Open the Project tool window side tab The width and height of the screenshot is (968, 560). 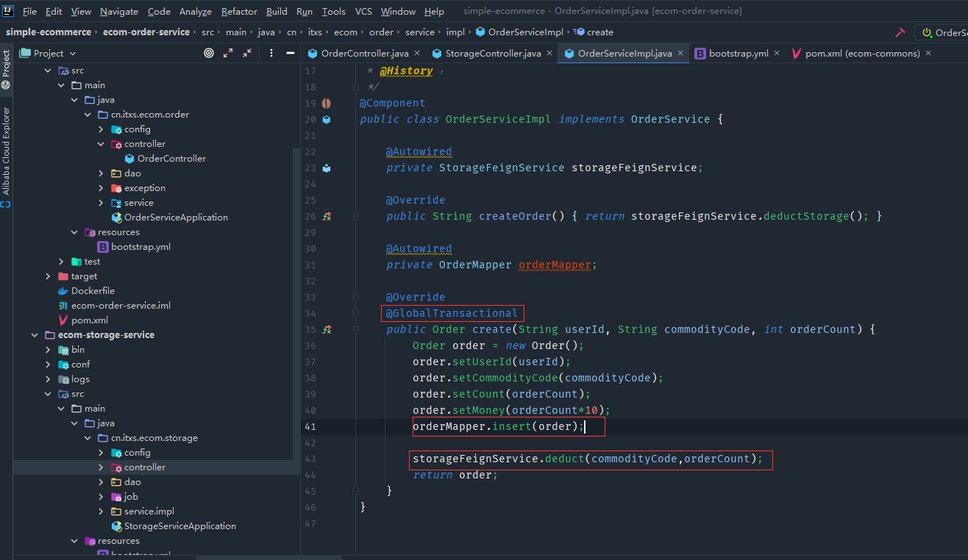[6, 69]
